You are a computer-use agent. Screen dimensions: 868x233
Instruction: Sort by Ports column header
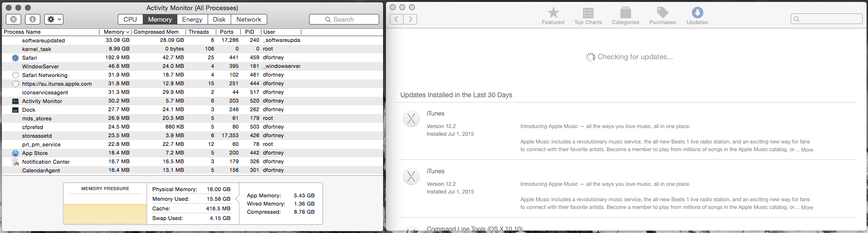(228, 32)
